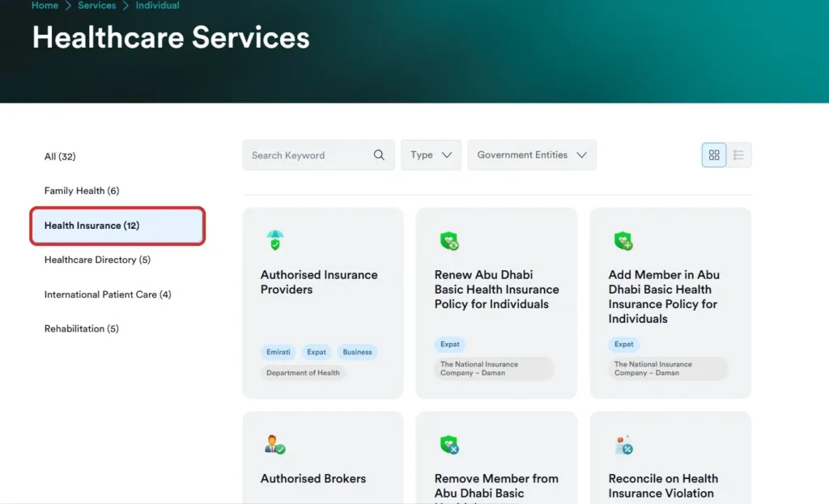The width and height of the screenshot is (829, 504).
Task: Click the broker person icon on Authorised Brokers card
Action: (274, 445)
